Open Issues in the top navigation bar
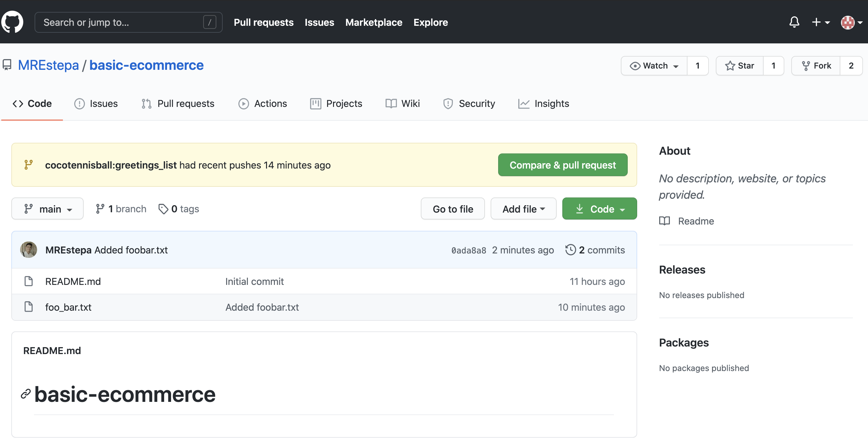Screen dimensions: 868x444 pos(319,22)
